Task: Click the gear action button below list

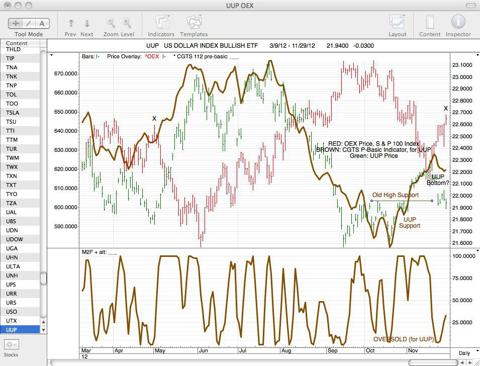Action: point(11,344)
